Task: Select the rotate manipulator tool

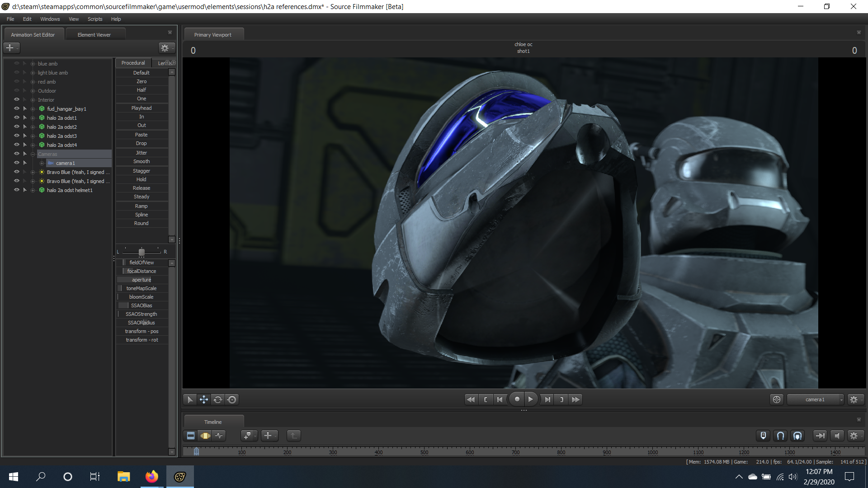Action: point(218,399)
